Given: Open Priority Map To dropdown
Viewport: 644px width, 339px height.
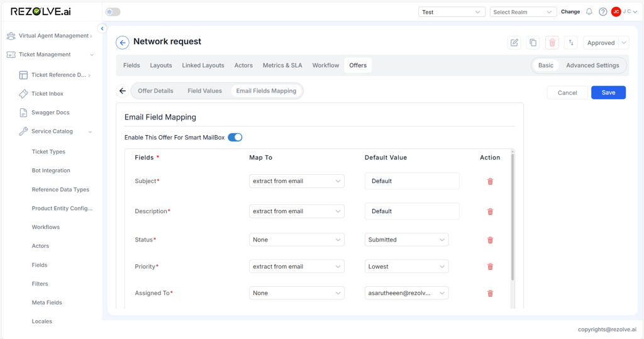Looking at the screenshot, I should point(297,266).
